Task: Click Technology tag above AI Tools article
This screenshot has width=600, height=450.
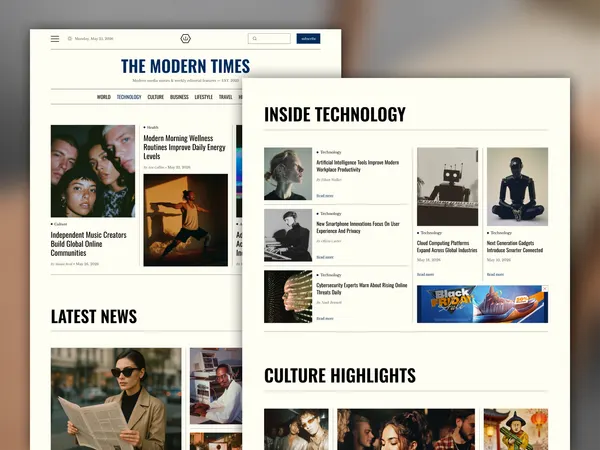Action: point(329,152)
